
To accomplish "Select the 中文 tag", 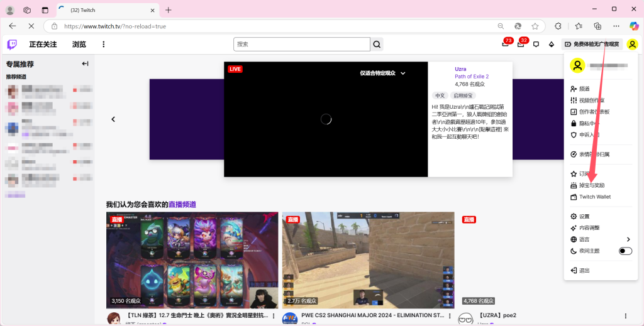I will point(440,95).
